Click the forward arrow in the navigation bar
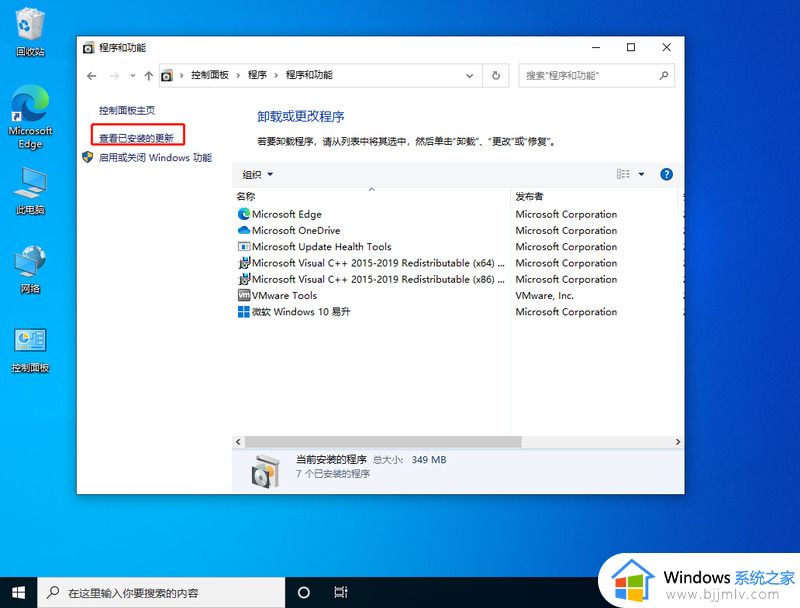 click(x=115, y=76)
